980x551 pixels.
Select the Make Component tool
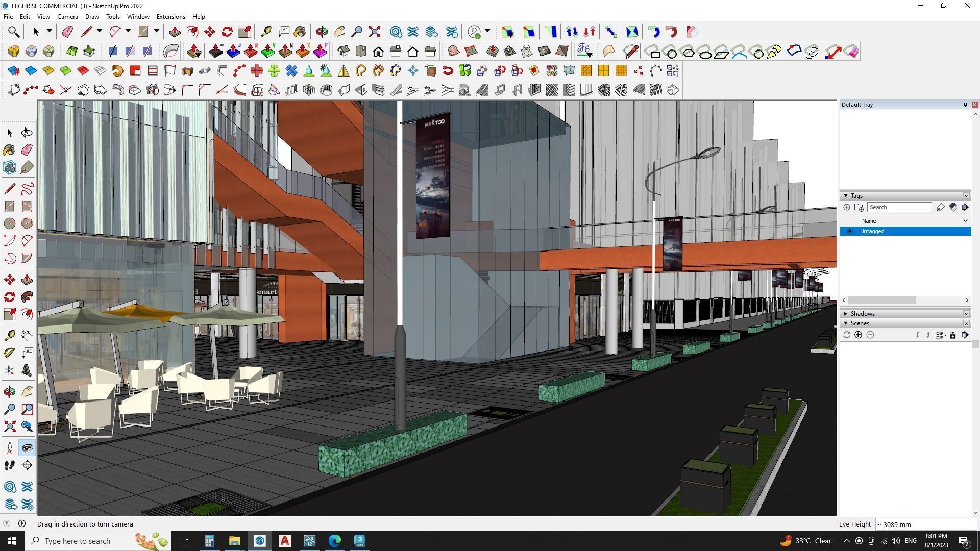click(10, 167)
